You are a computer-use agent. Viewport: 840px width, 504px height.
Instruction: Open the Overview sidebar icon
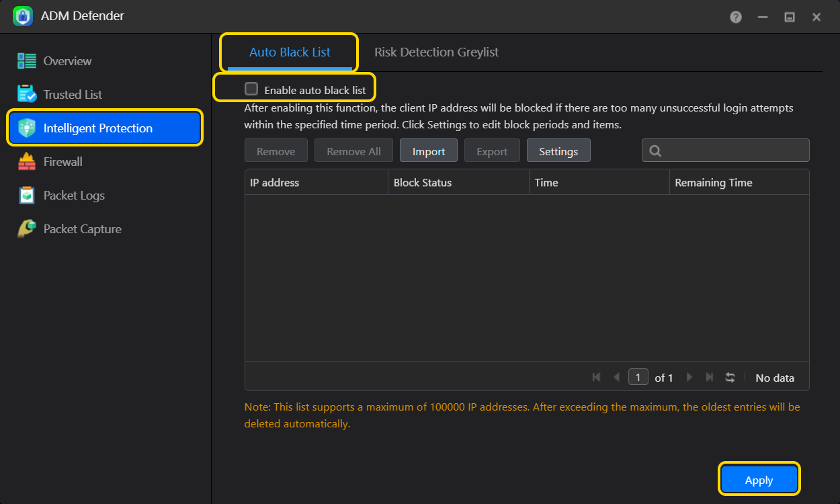tap(27, 61)
